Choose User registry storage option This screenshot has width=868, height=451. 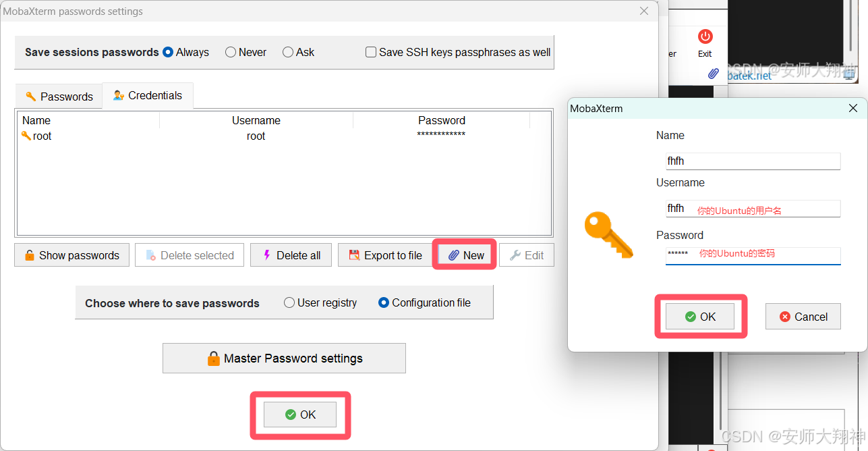[289, 302]
